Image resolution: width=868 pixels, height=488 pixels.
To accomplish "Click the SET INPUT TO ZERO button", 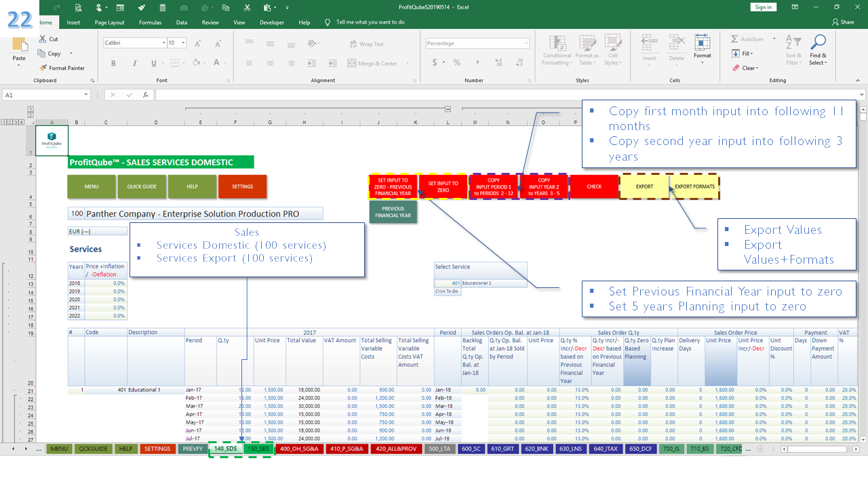I will (443, 186).
